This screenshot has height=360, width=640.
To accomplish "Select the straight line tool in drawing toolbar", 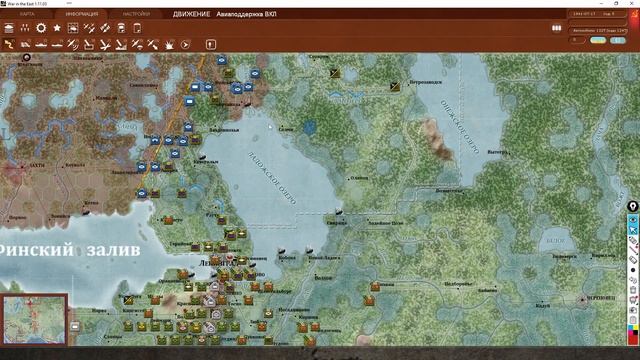I will tap(633, 250).
